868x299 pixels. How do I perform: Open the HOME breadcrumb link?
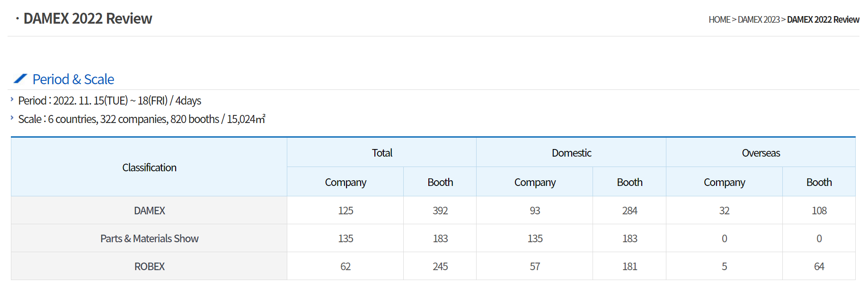tap(719, 19)
